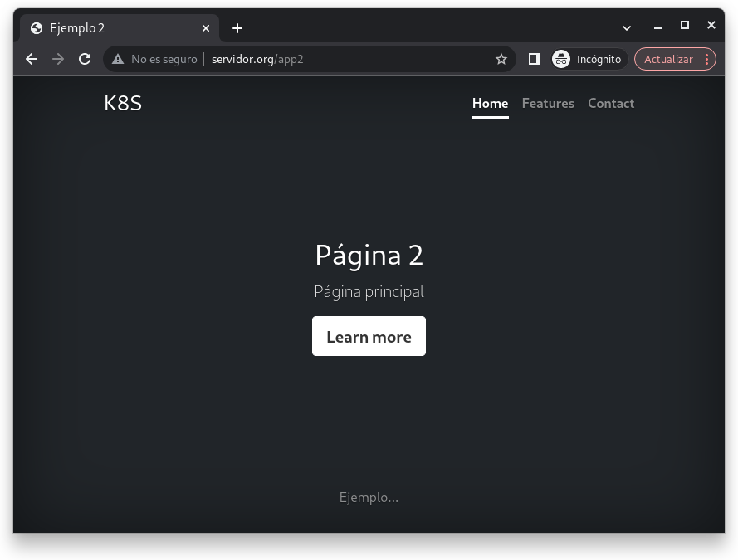Viewport: 738px width, 560px height.
Task: Bookmark this page with the star icon
Action: click(501, 59)
